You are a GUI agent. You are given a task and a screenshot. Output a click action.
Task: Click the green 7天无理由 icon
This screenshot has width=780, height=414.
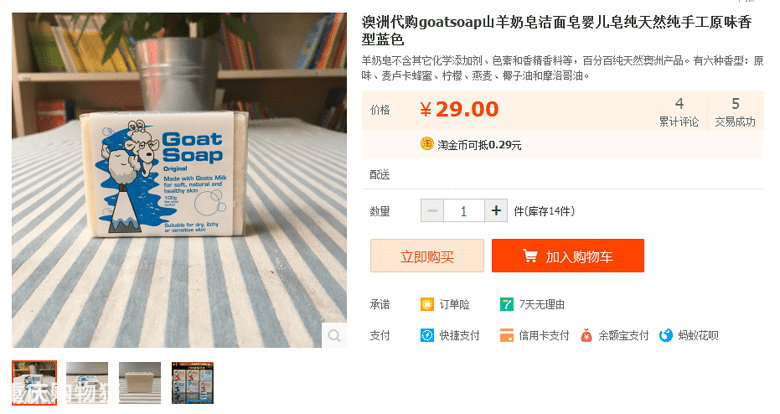point(506,304)
